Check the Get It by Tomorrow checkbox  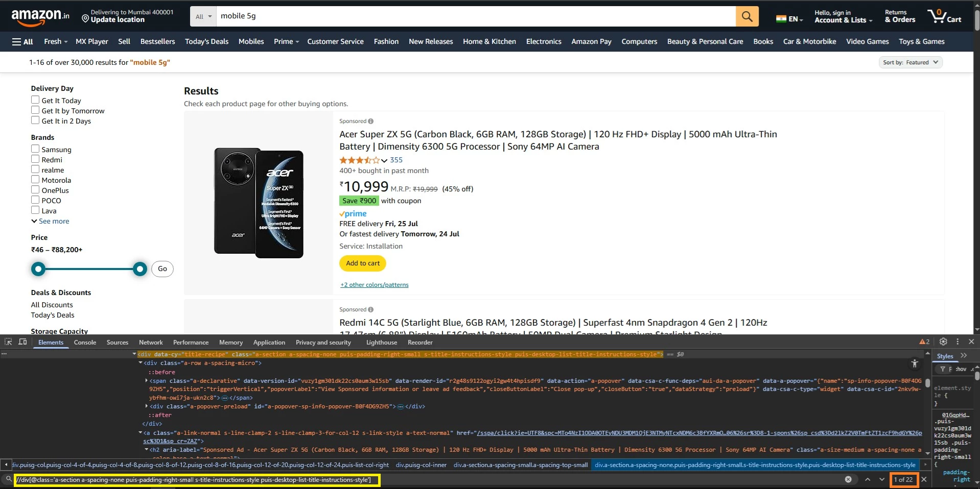point(35,110)
